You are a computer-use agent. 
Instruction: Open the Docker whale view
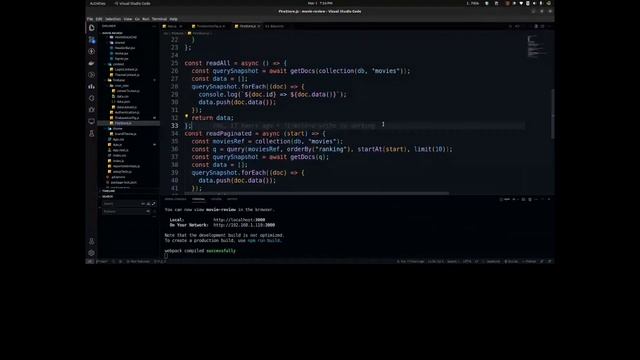click(91, 63)
